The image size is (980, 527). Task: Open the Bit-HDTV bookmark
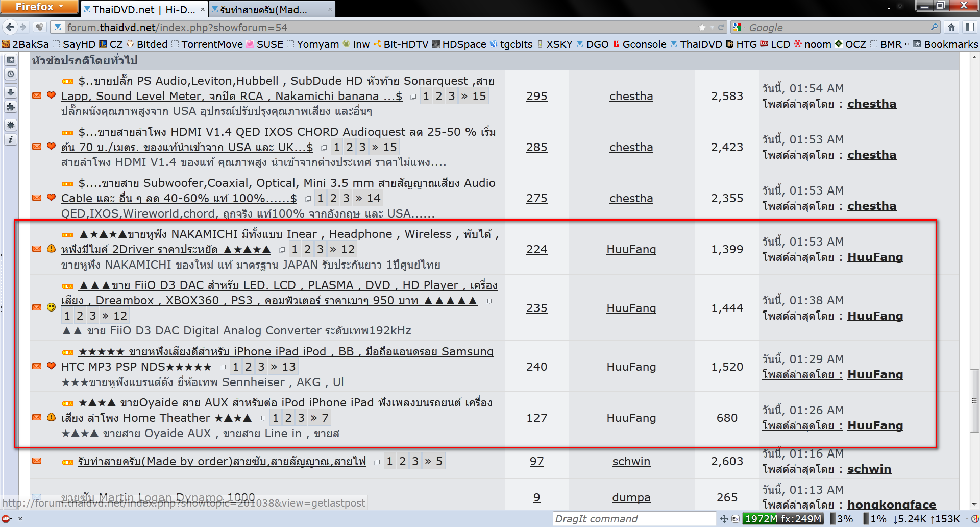(401, 44)
